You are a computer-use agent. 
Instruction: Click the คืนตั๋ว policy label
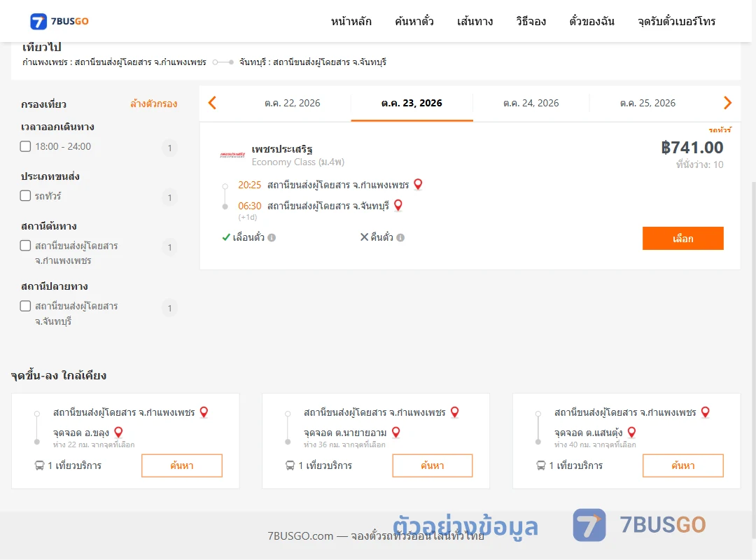(382, 237)
